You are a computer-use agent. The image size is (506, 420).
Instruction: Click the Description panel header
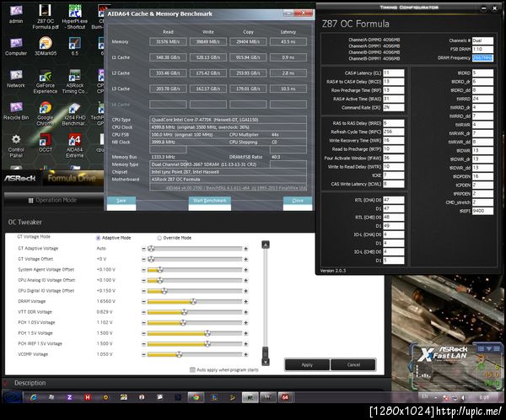click(x=30, y=383)
